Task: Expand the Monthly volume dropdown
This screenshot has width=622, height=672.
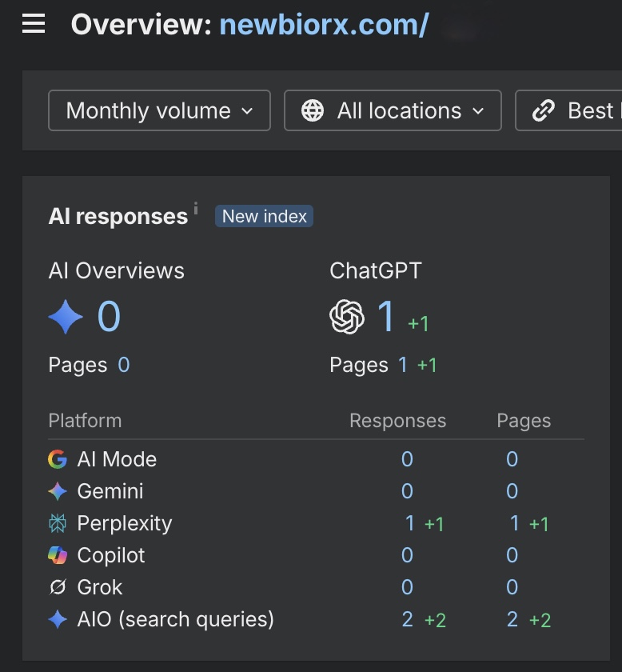Action: coord(159,110)
